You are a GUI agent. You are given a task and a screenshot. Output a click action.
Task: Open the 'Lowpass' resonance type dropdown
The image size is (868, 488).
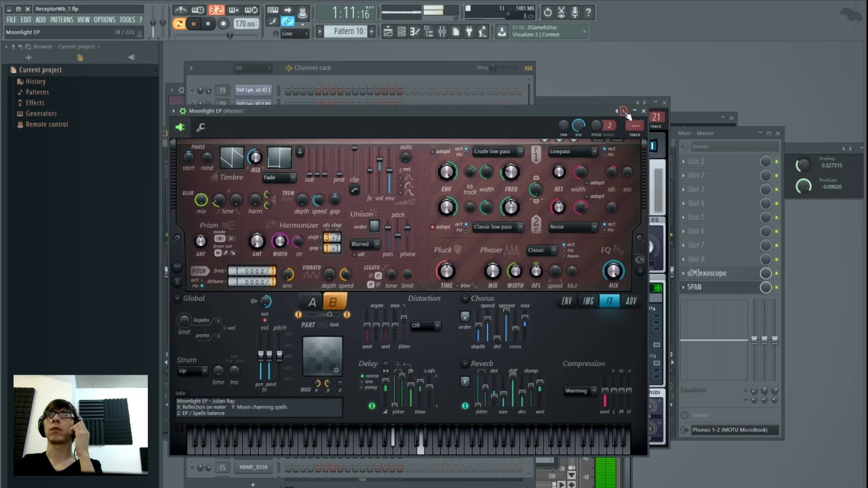(x=572, y=151)
